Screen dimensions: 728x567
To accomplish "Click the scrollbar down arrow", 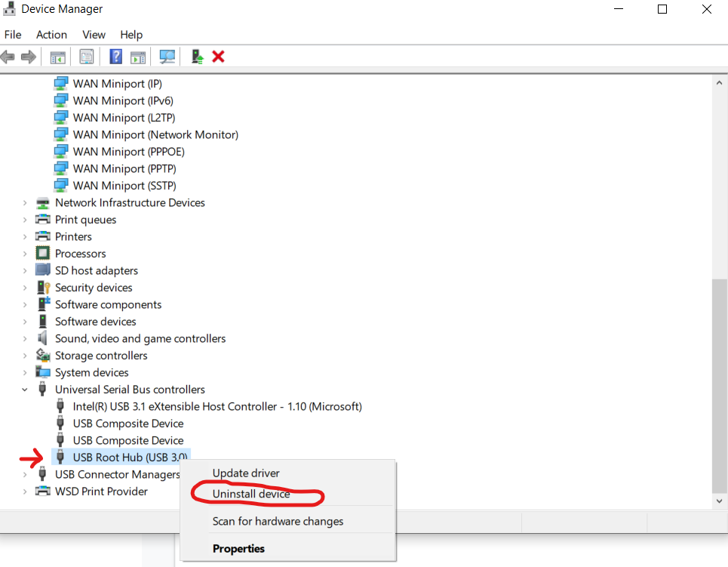I will tap(719, 501).
